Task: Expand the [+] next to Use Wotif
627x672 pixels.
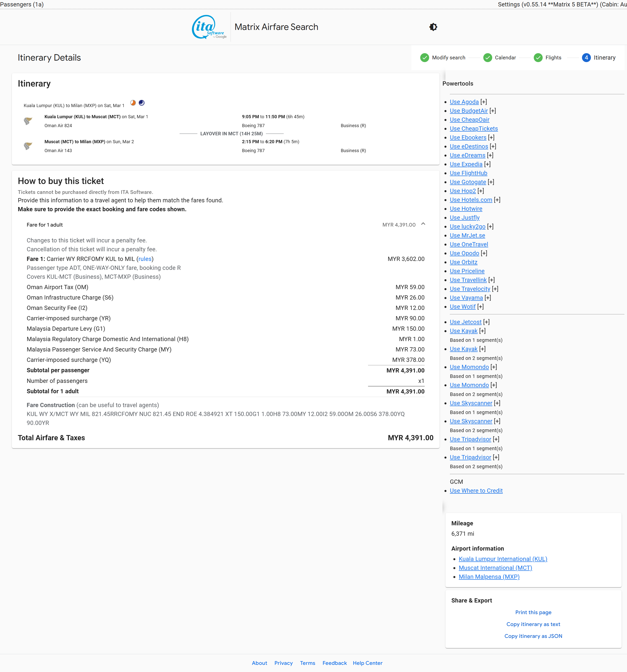Action: 480,307
